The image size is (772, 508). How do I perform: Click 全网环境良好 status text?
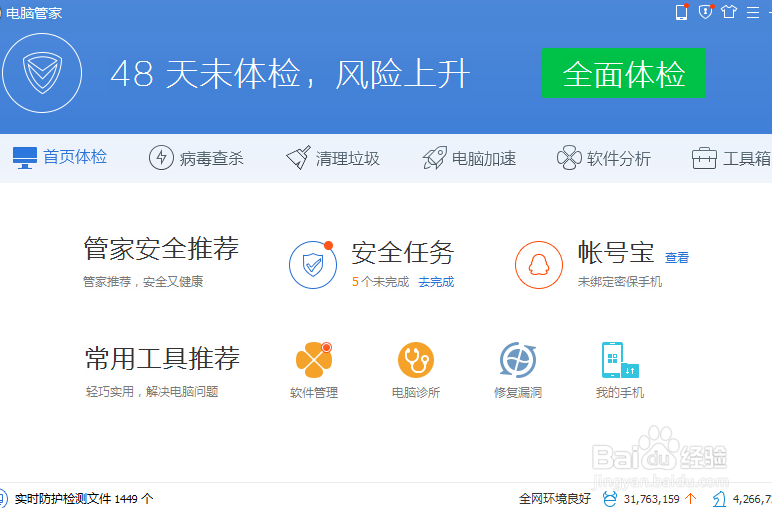[x=554, y=499]
